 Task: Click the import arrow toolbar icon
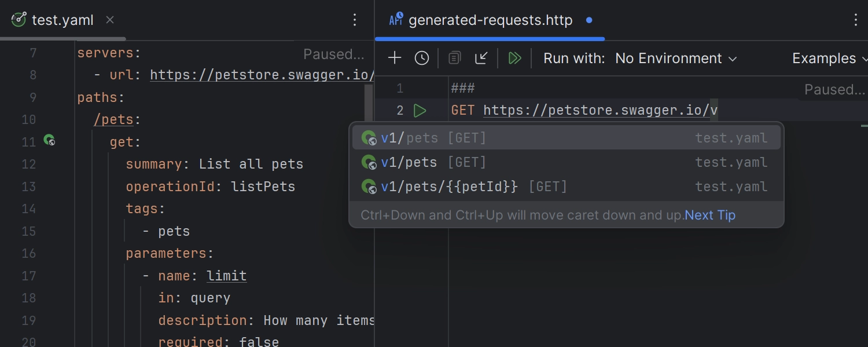tap(481, 58)
